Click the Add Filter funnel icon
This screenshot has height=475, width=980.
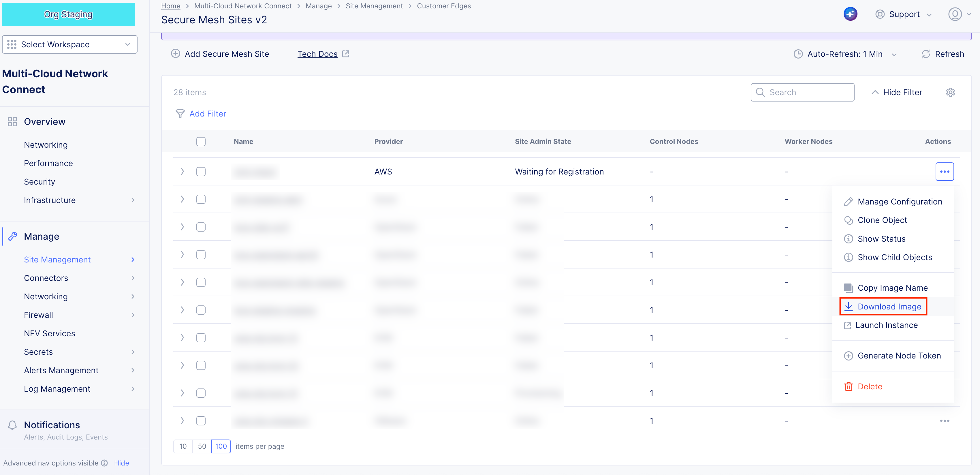(x=180, y=114)
